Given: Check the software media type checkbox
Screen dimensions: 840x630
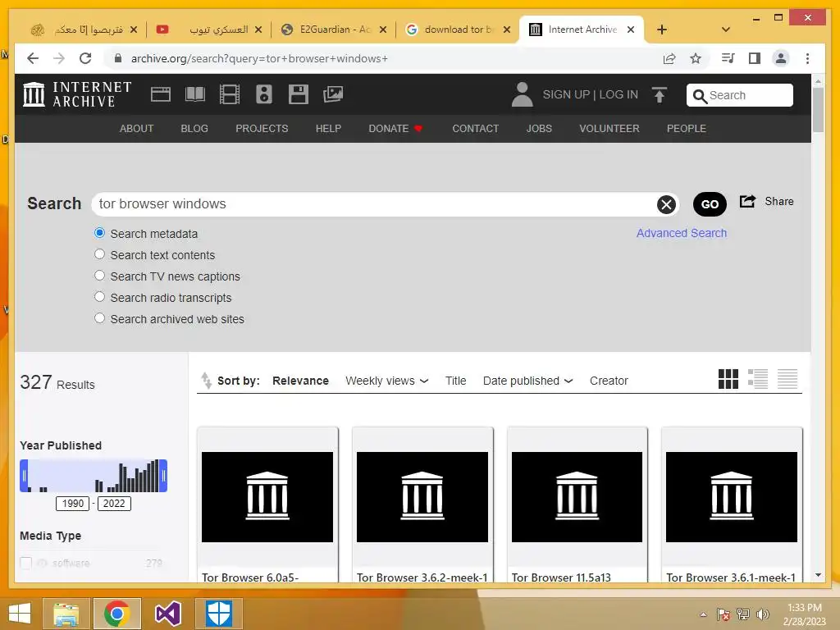Looking at the screenshot, I should (25, 563).
